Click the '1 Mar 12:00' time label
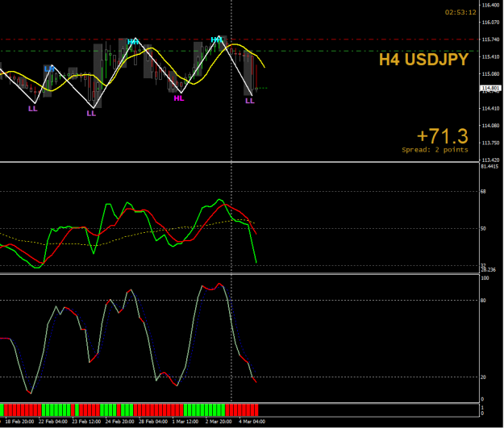Image resolution: width=504 pixels, height=428 pixels. tap(185, 422)
